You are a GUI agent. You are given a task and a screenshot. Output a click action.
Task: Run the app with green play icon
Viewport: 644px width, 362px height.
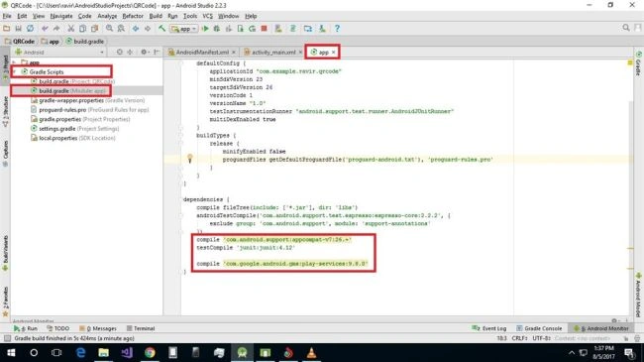tap(205, 29)
